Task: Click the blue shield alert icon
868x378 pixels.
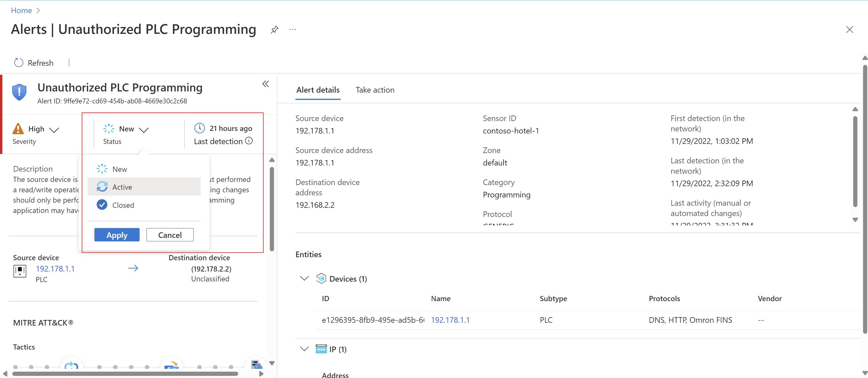Action: point(19,92)
